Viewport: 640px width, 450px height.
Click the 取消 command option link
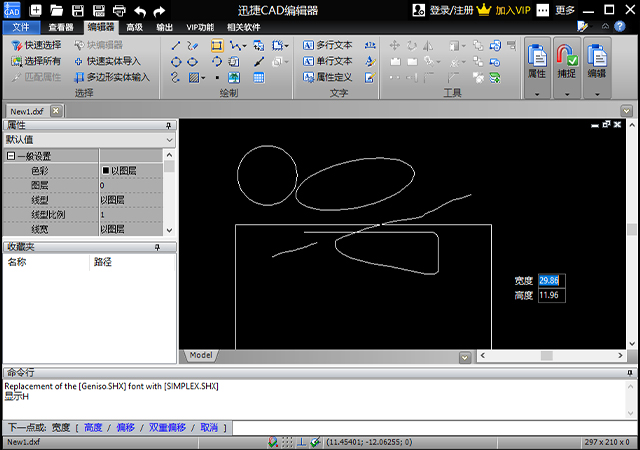point(209,428)
